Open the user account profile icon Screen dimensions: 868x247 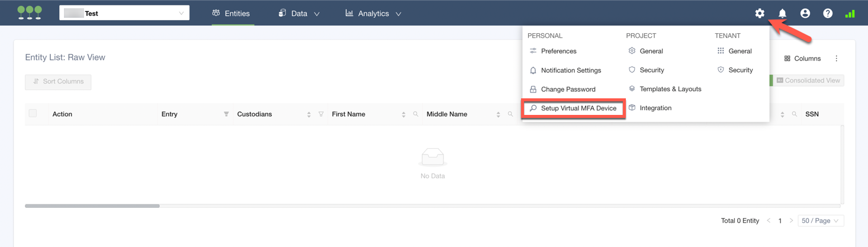805,13
